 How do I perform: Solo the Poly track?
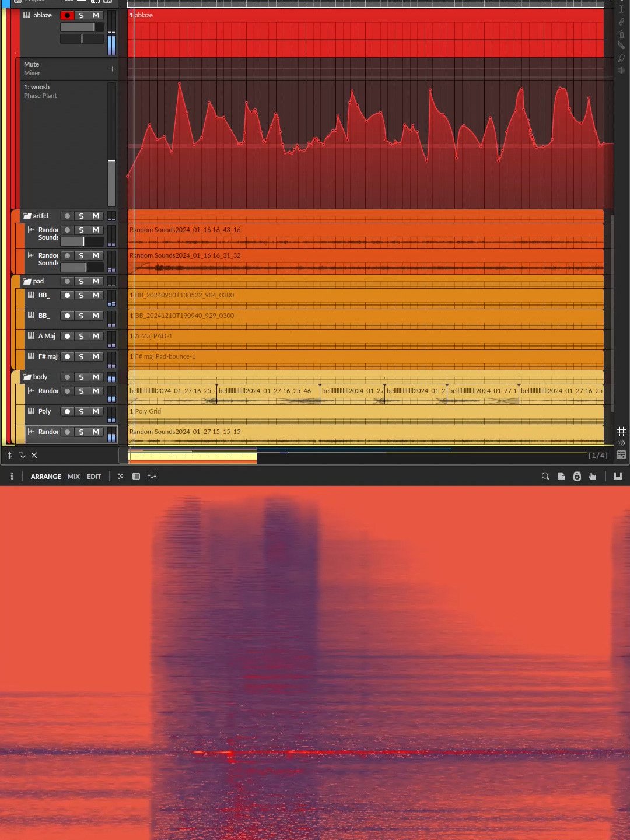point(81,412)
